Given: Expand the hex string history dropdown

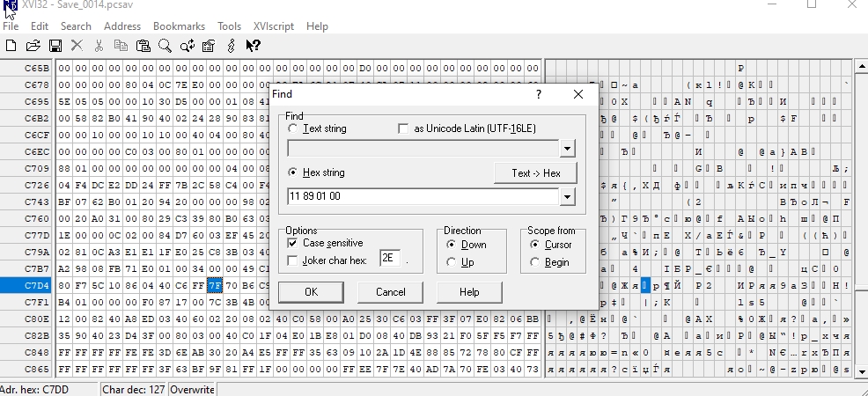Looking at the screenshot, I should 567,196.
